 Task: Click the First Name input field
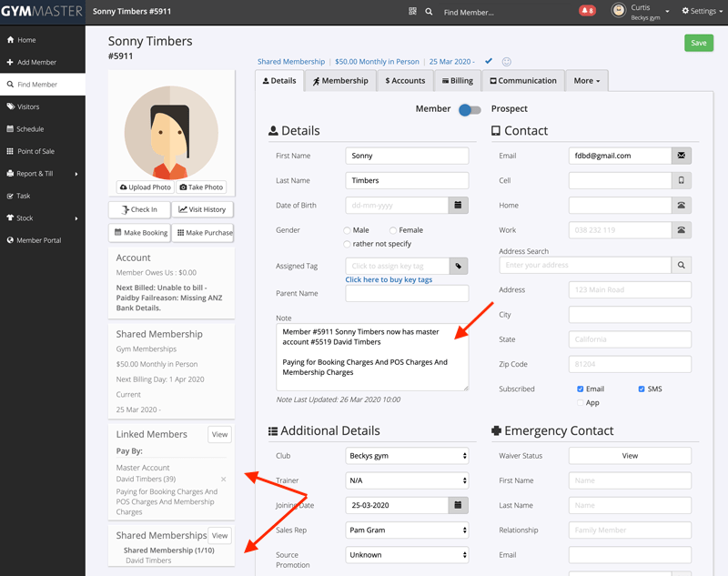click(407, 156)
